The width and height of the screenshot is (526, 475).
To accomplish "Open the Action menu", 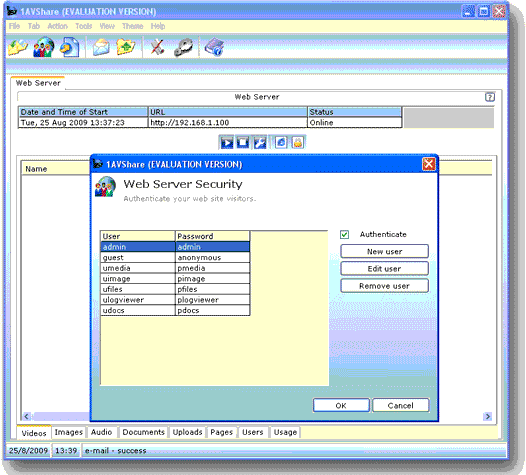I will coord(57,26).
